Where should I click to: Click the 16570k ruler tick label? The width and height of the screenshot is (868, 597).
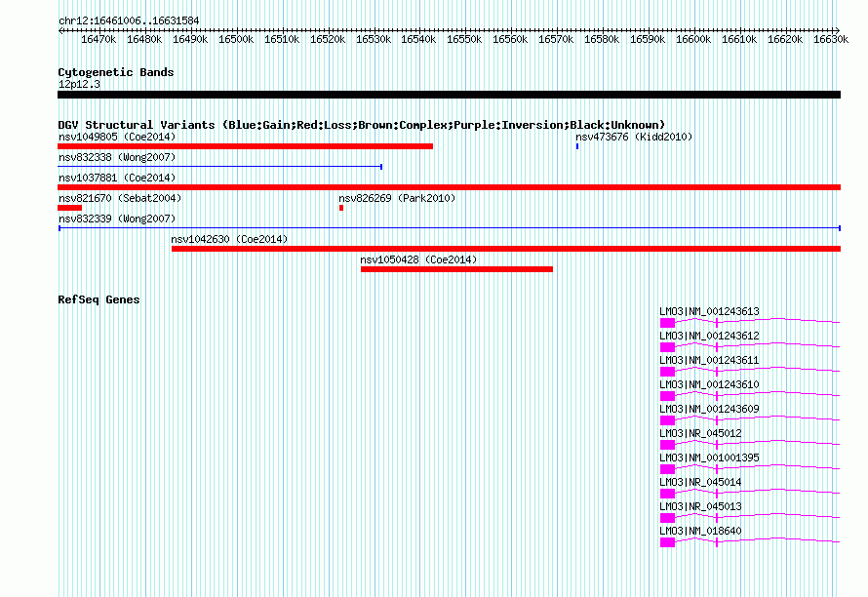tap(556, 39)
